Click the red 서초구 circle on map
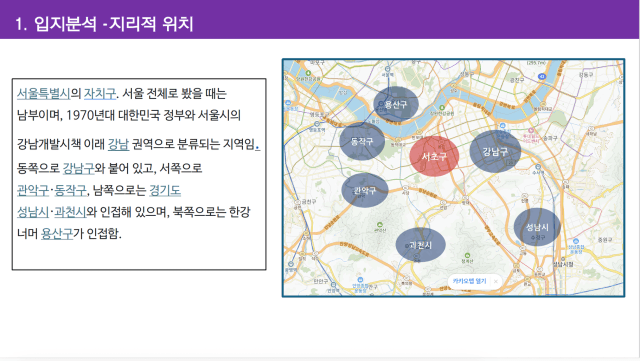 coord(434,156)
